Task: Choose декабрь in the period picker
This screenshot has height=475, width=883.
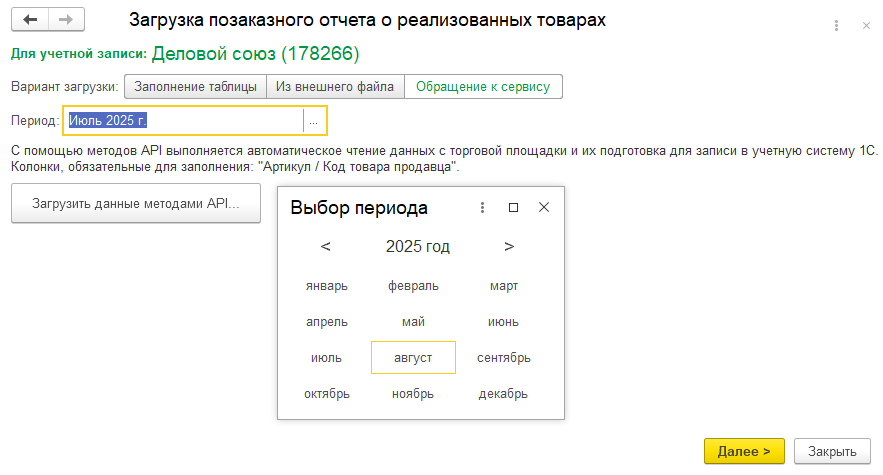Action: (503, 393)
